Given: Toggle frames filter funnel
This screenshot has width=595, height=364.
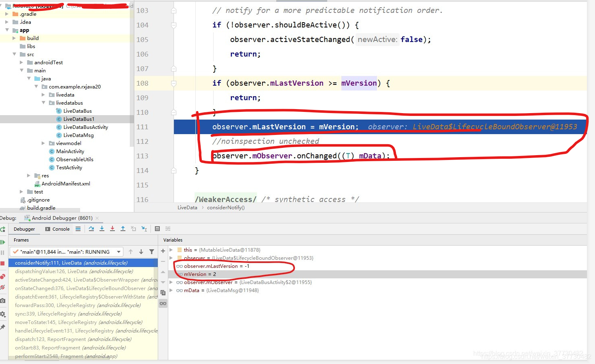Looking at the screenshot, I should click(x=152, y=252).
